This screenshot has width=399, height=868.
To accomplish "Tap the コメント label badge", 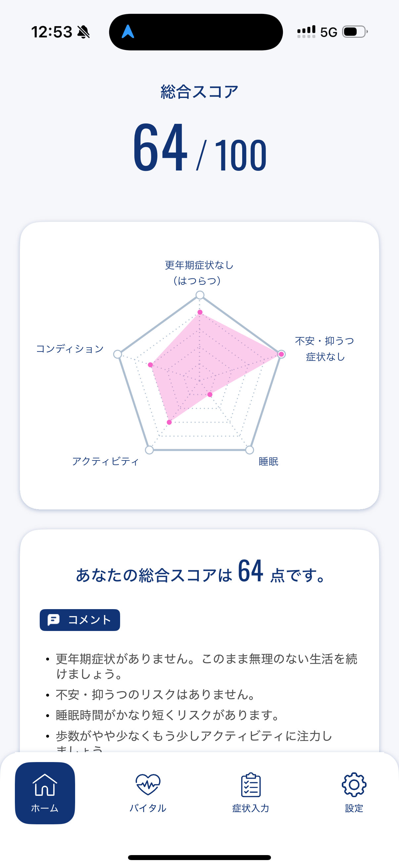I will pos(80,620).
